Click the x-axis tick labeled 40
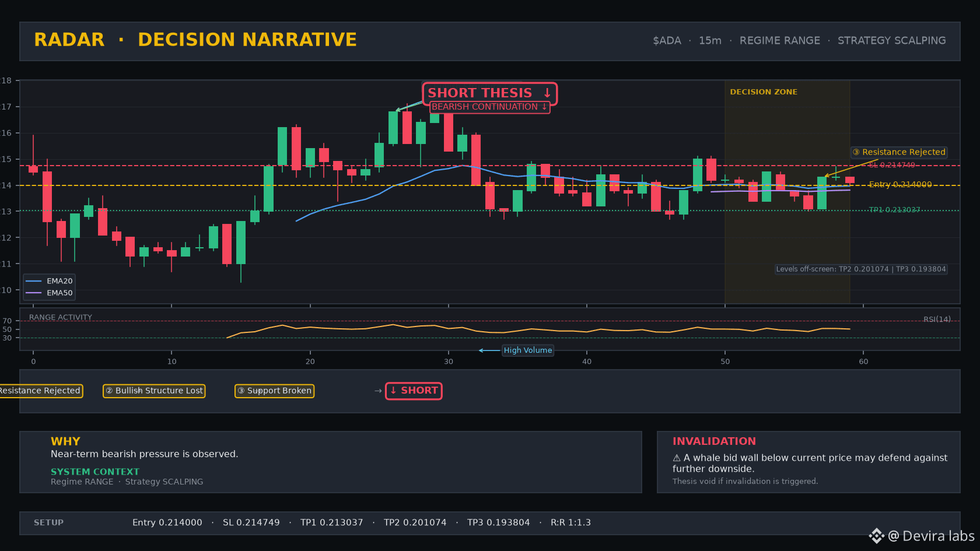 click(x=587, y=362)
